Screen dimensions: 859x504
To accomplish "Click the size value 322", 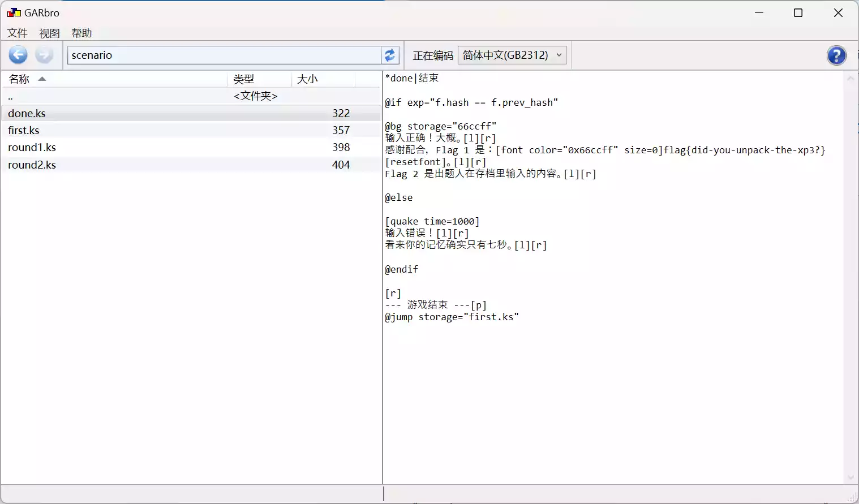I will click(x=341, y=113).
